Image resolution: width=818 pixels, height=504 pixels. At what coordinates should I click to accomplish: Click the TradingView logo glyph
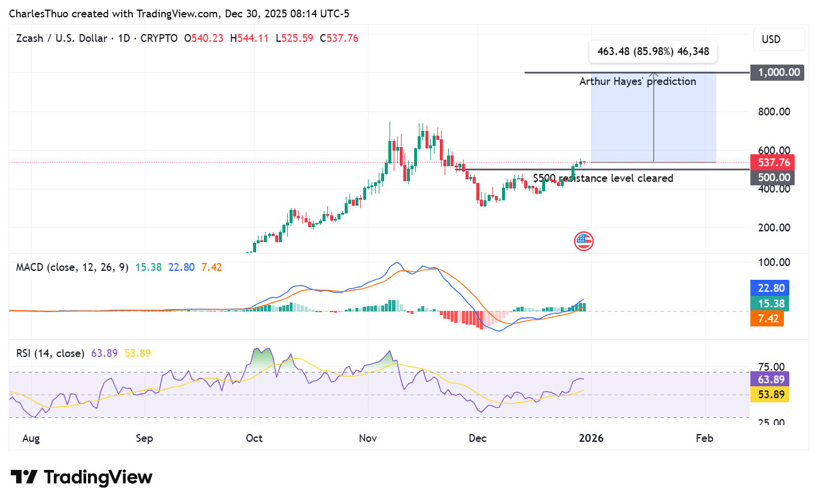point(25,476)
